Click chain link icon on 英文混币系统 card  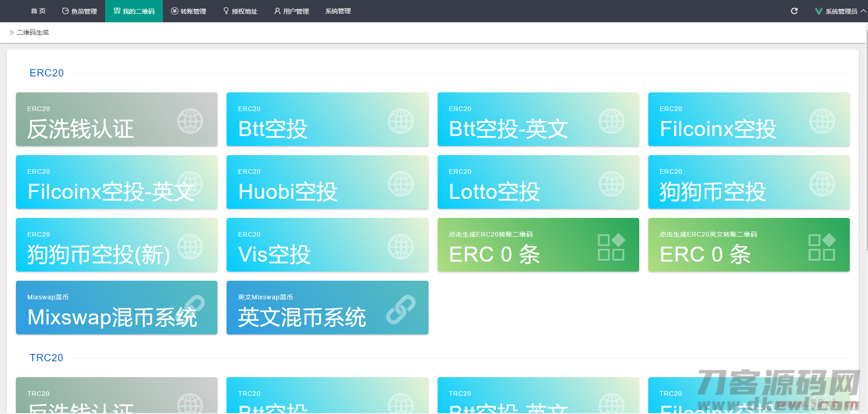(400, 309)
